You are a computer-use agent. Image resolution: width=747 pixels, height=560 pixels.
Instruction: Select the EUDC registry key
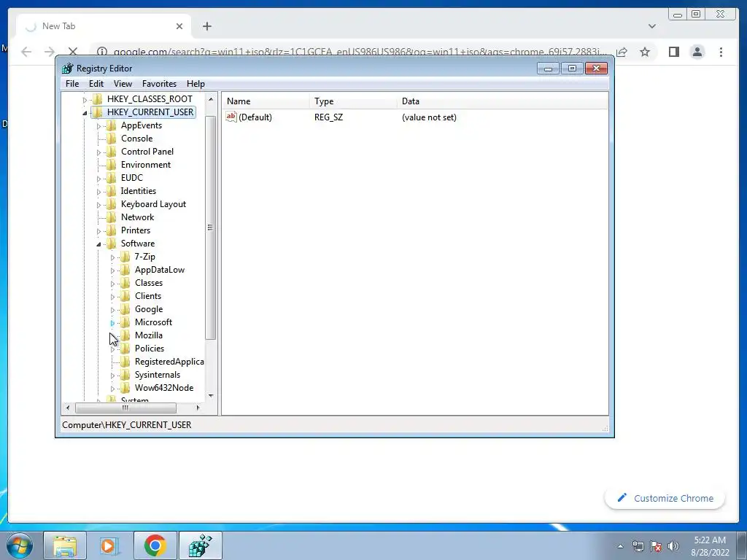132,178
